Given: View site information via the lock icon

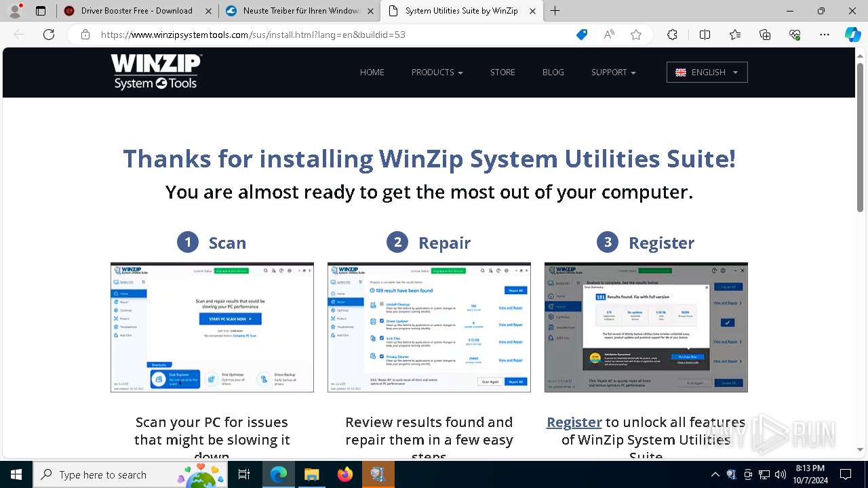Looking at the screenshot, I should (85, 35).
